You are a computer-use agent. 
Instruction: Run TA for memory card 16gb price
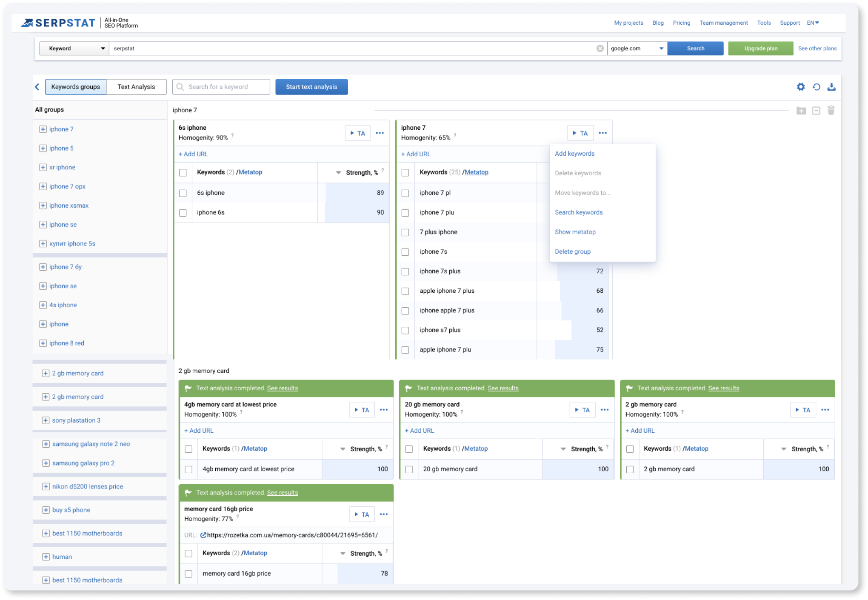click(362, 514)
